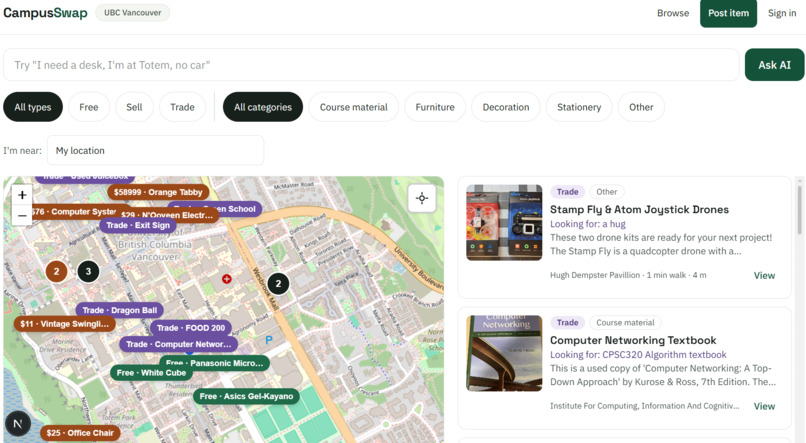The width and height of the screenshot is (806, 443).
Task: Select the $25 Office Chair map pin
Action: click(80, 433)
